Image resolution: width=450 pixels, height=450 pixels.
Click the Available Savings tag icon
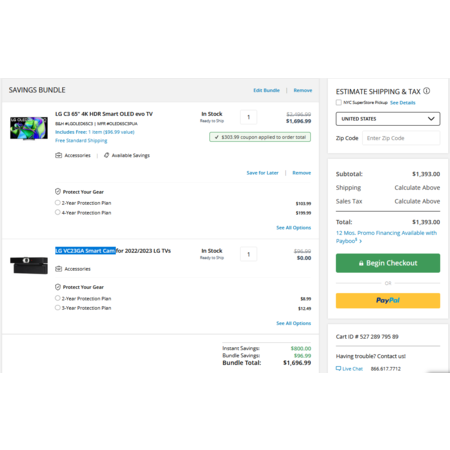[106, 155]
